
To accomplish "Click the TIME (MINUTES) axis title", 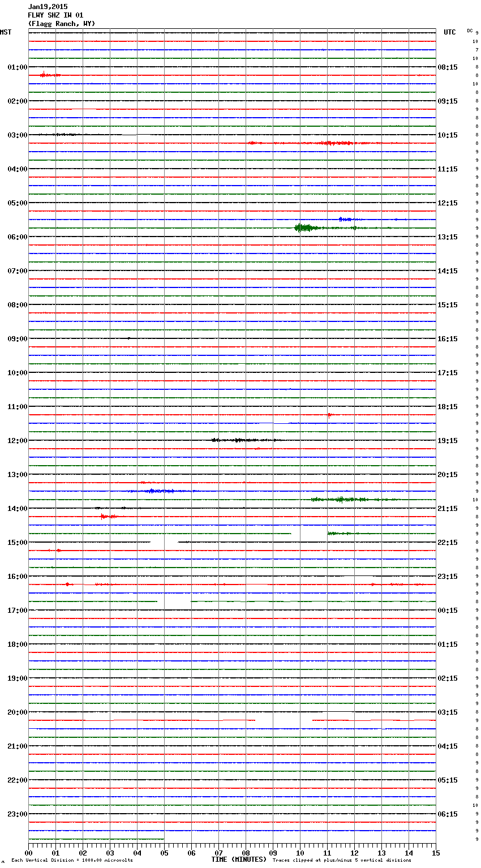I will pyautogui.click(x=239, y=860).
